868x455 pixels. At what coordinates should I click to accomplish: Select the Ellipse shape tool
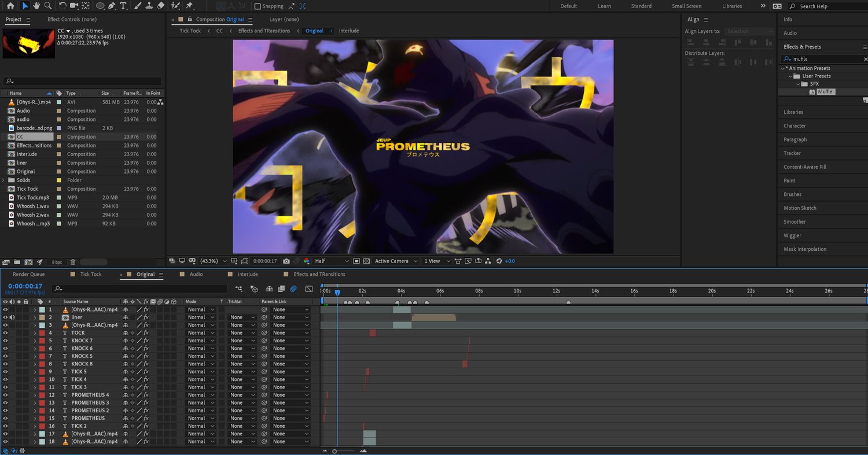click(100, 6)
